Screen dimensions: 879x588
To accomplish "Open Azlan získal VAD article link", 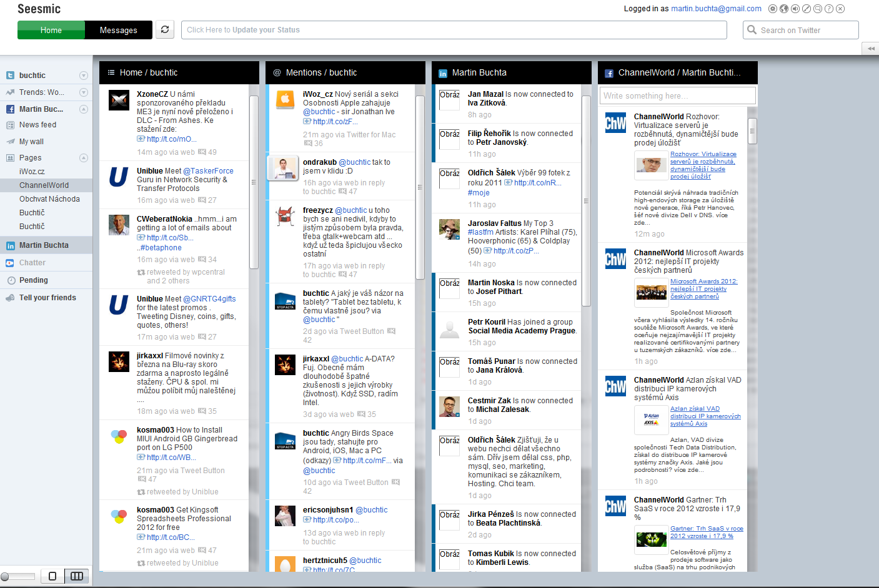I will [x=705, y=416].
